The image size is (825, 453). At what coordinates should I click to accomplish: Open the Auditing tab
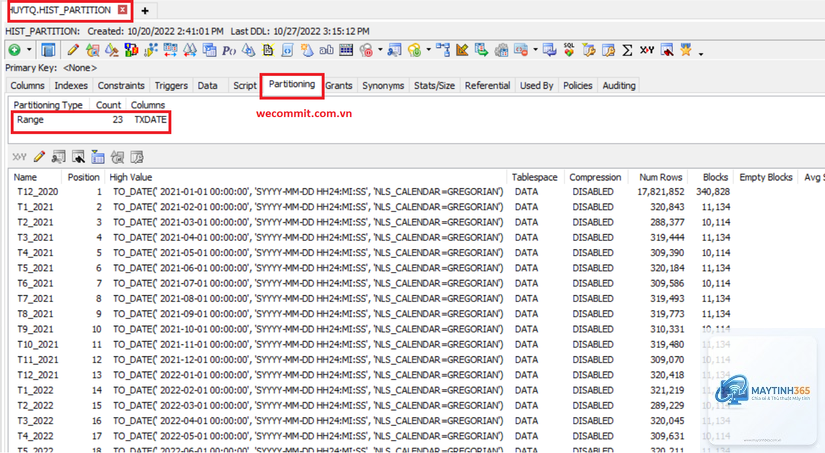tap(619, 85)
